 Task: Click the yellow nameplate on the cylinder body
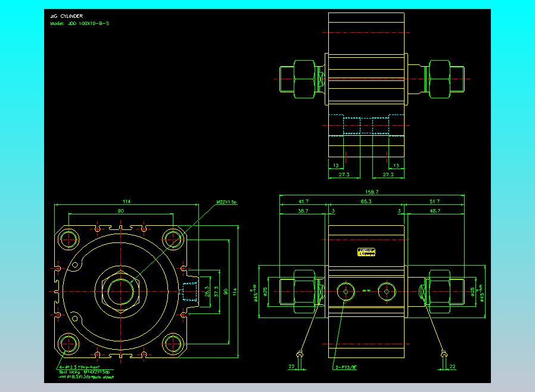(366, 252)
